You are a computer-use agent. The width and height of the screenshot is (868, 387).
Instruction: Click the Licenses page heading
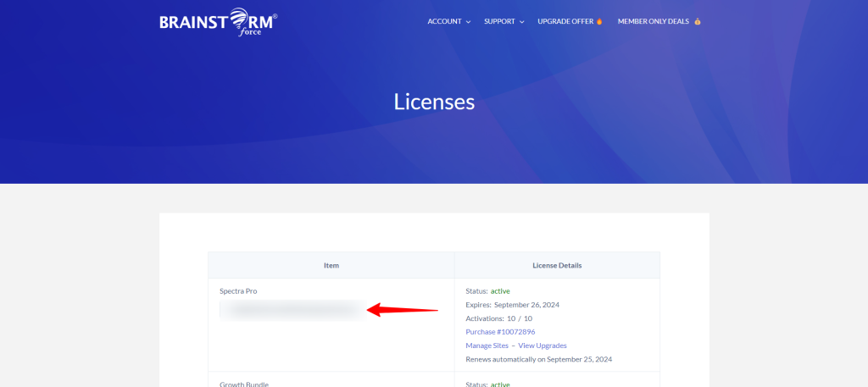[434, 102]
